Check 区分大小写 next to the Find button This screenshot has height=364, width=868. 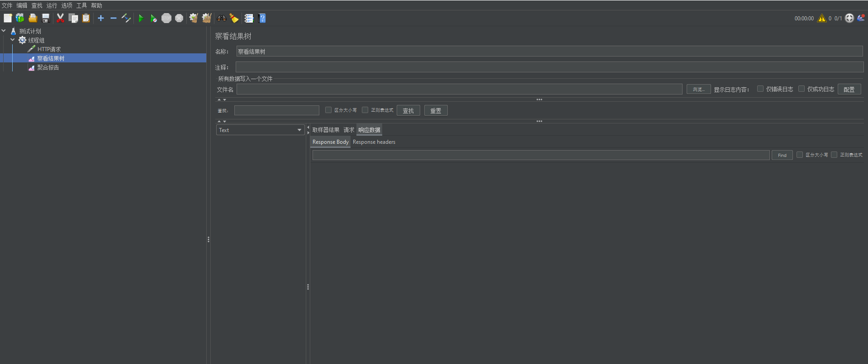(x=800, y=155)
